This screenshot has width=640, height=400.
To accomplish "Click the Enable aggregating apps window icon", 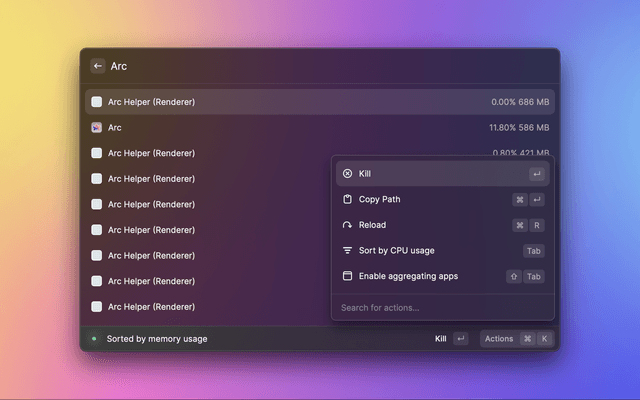I will pos(347,276).
